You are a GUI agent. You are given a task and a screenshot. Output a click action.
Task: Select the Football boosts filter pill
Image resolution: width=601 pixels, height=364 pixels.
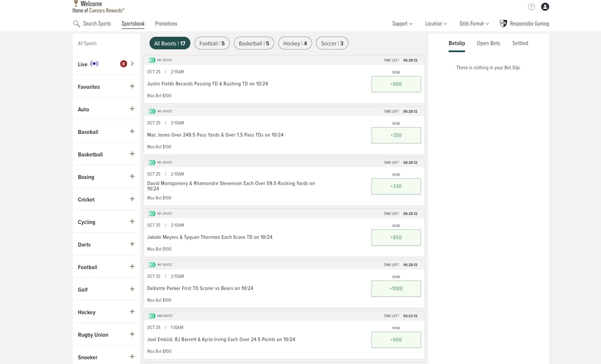coord(212,44)
